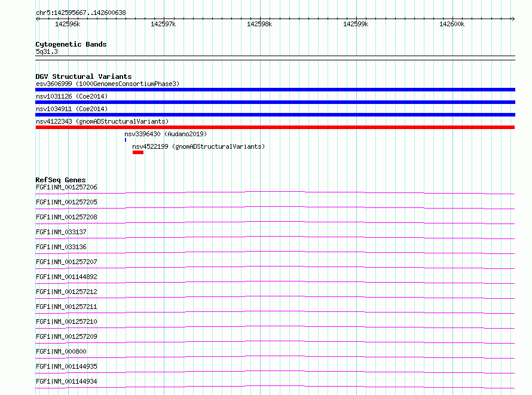Viewport: 532px width, 395px height.
Task: Click the 142597k ruler tick label
Action: (163, 24)
